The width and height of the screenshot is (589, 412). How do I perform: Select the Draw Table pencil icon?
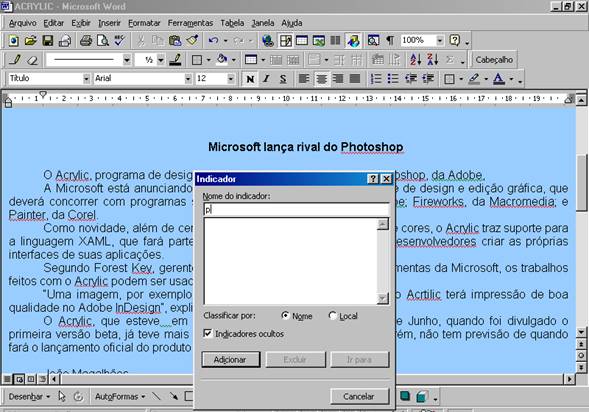(x=15, y=60)
